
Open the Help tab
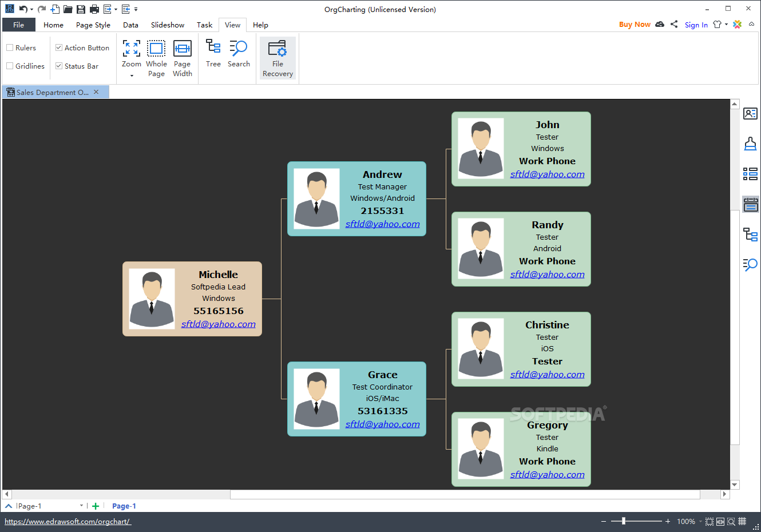(260, 25)
